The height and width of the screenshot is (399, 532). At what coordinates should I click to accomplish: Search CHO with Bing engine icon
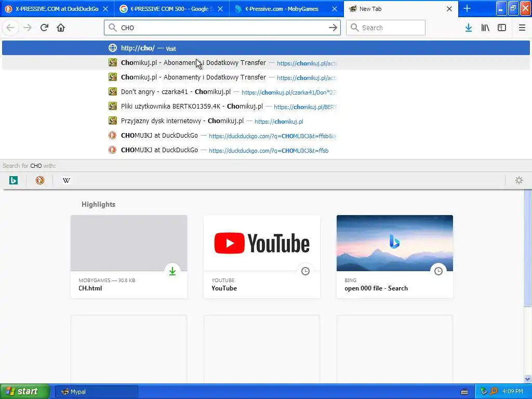(14, 180)
